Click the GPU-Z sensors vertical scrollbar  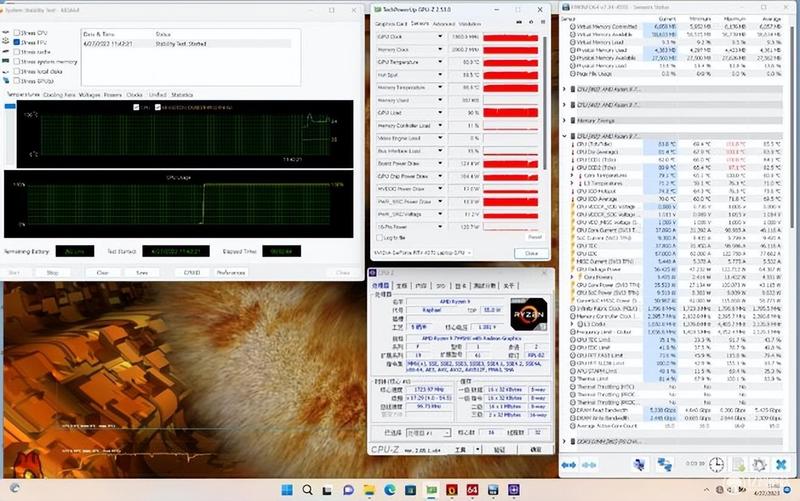pos(545,102)
